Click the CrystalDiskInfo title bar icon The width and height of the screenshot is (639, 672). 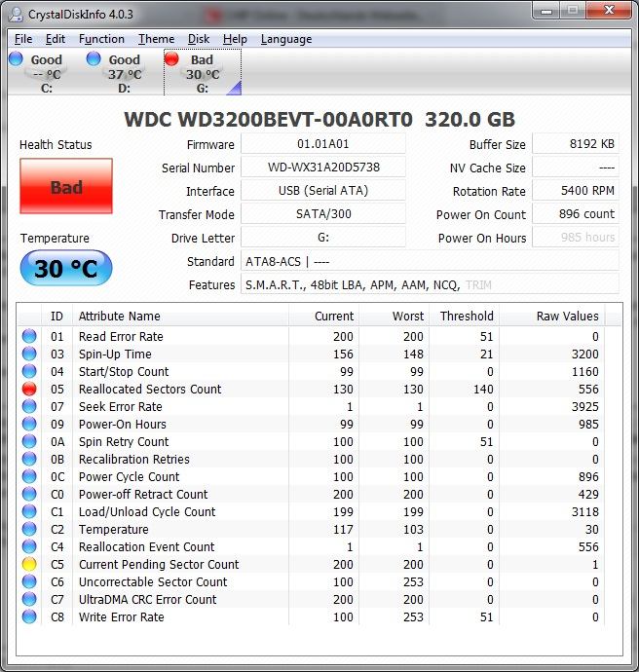tap(17, 15)
